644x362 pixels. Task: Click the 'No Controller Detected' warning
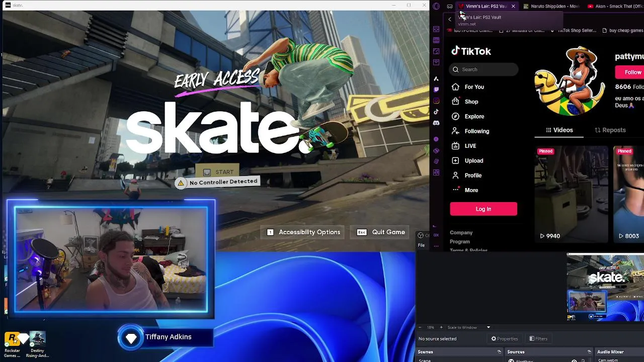click(x=217, y=182)
